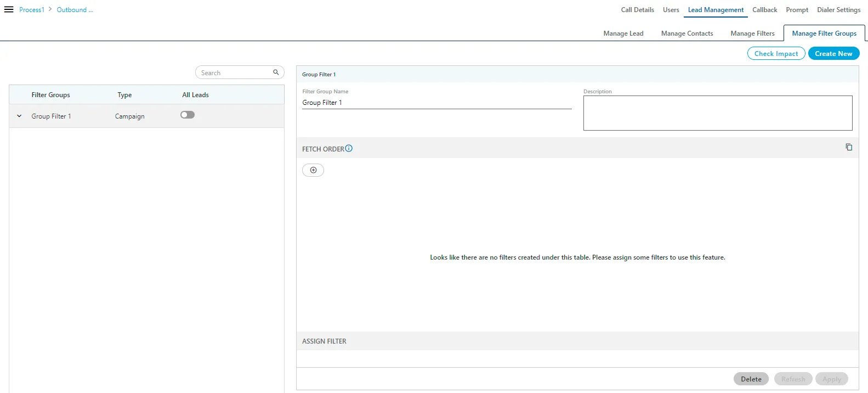Click the copy icon in Fetch Order bar

click(x=849, y=147)
